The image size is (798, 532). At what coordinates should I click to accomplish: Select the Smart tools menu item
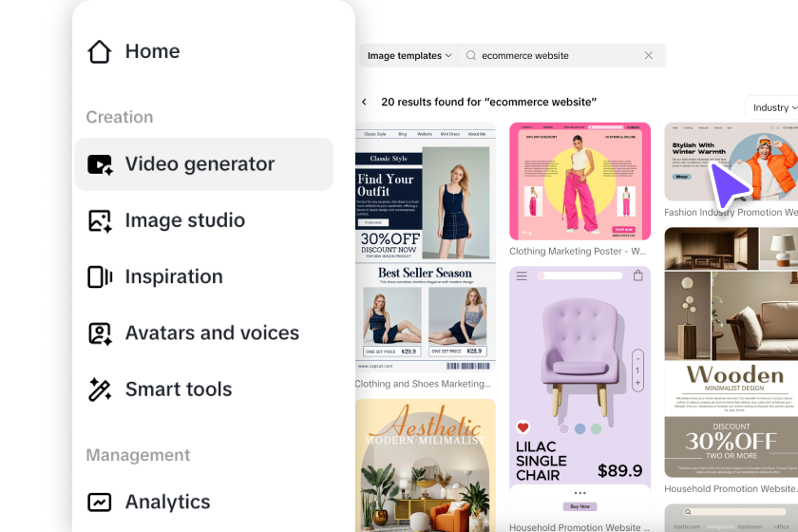[203, 389]
